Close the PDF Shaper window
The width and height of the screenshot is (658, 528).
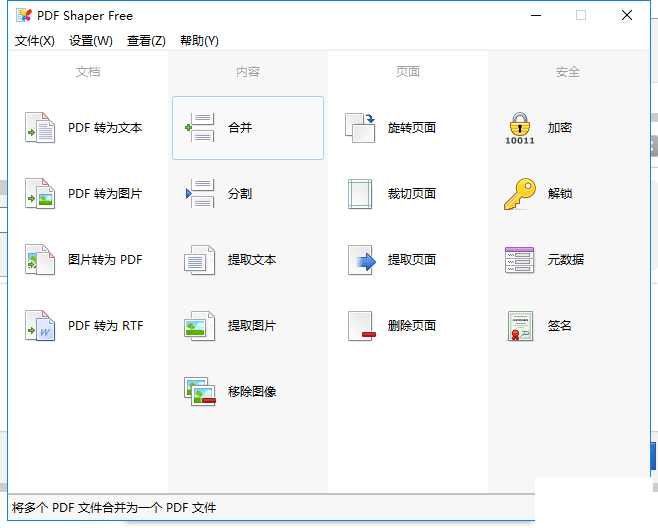point(627,16)
